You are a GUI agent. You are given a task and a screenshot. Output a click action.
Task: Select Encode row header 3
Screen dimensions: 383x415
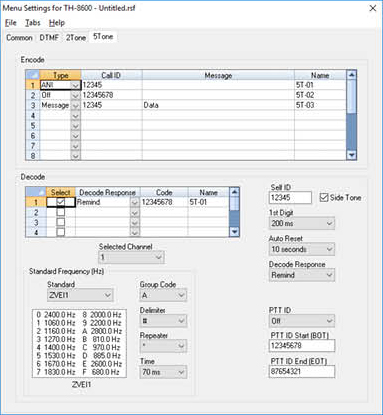click(x=33, y=105)
